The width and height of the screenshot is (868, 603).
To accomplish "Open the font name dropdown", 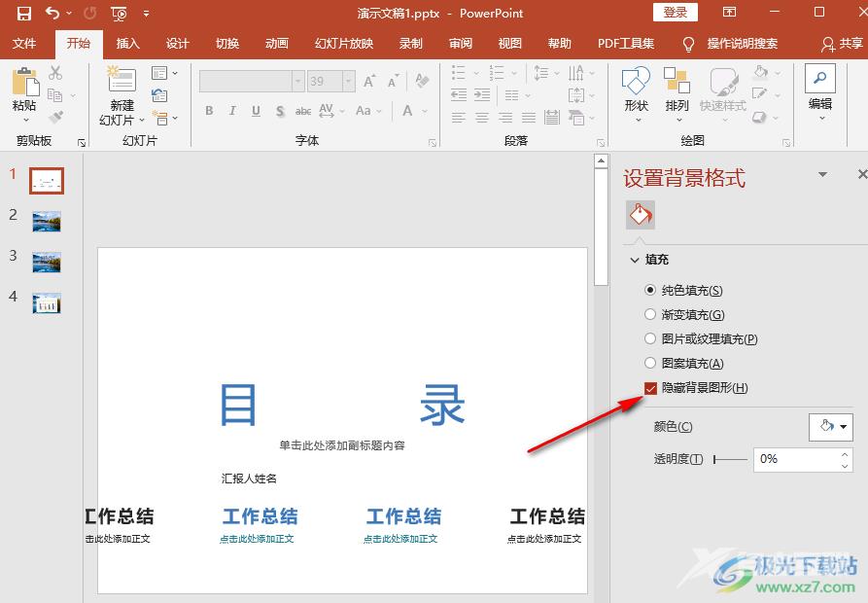I will coord(297,82).
